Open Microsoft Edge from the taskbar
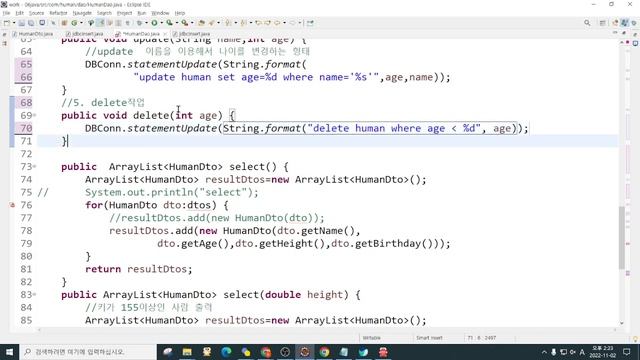This screenshot has height=360, width=640. coord(226,352)
